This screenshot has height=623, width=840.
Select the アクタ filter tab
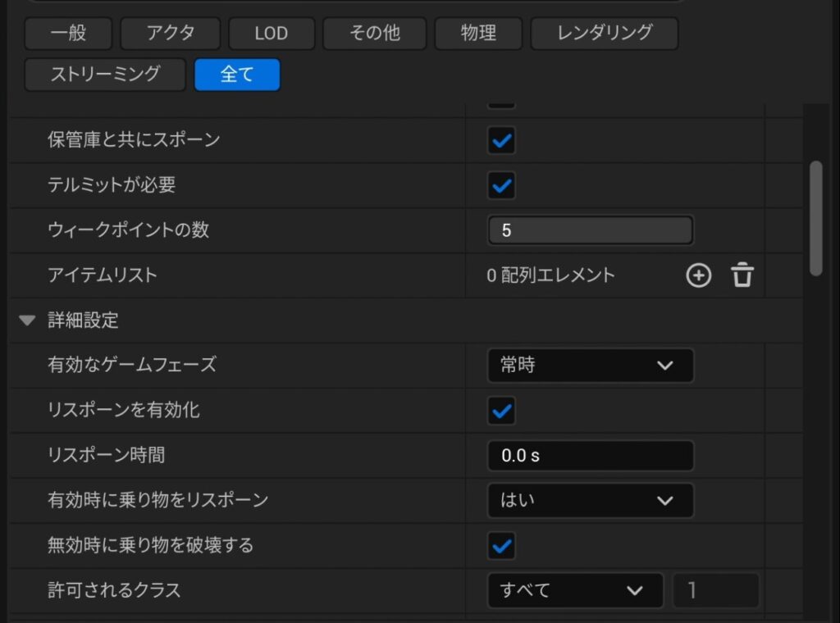pyautogui.click(x=171, y=34)
